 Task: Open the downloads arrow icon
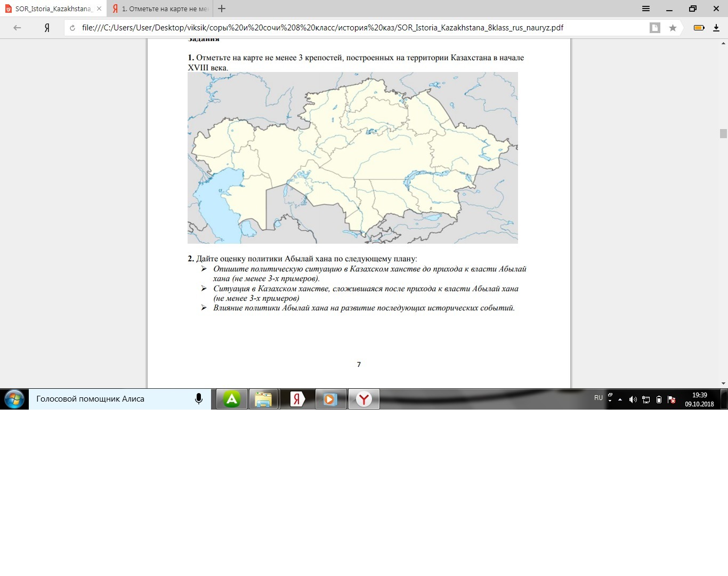click(x=716, y=28)
